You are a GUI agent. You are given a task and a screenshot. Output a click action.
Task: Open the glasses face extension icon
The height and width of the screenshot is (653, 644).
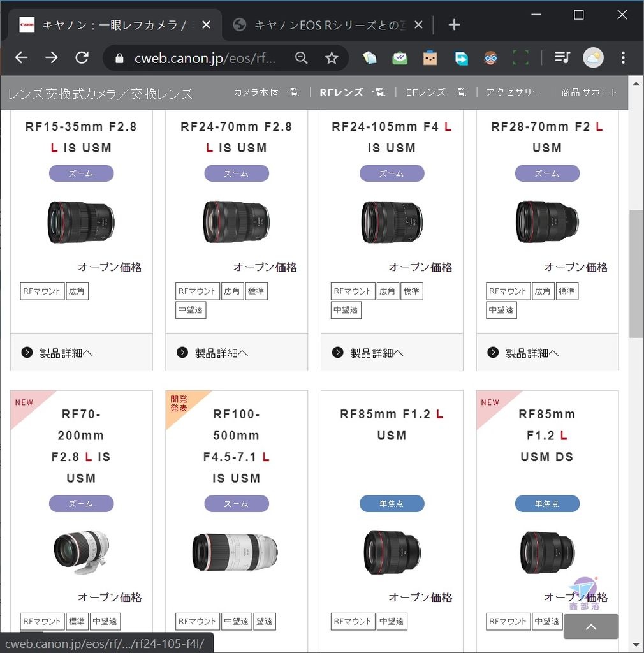491,58
